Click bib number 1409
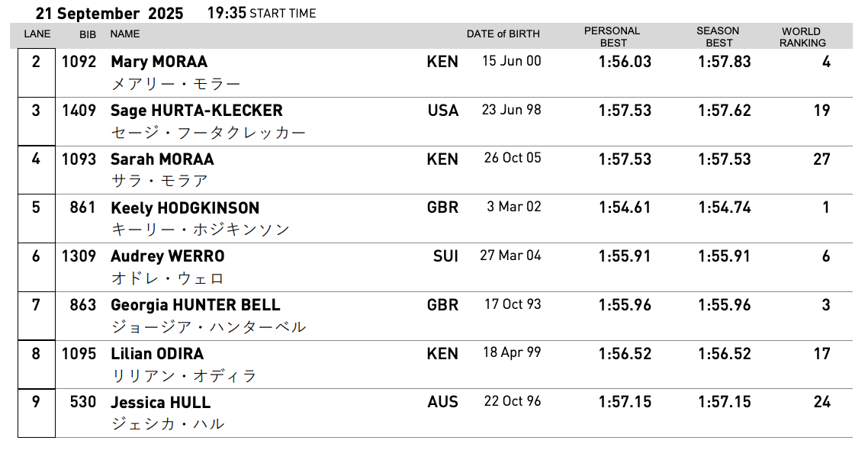 pyautogui.click(x=79, y=110)
